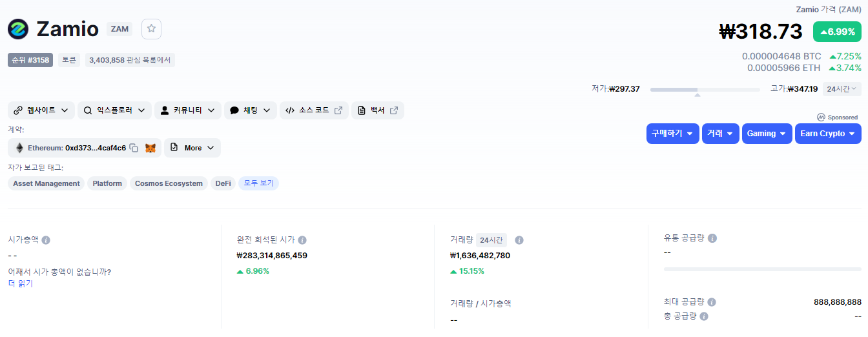Show info for 완전 희석된 시가
Viewport: 868px width, 337px height.
[x=302, y=240]
